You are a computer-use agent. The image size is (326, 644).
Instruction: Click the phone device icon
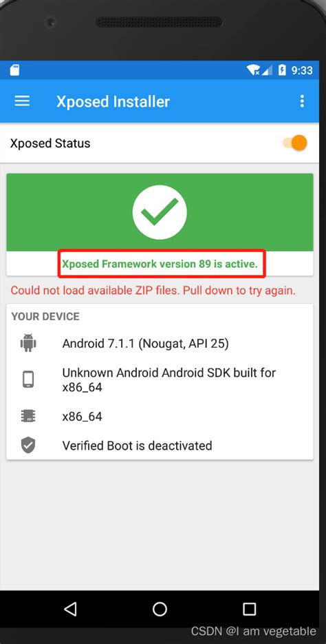point(28,380)
